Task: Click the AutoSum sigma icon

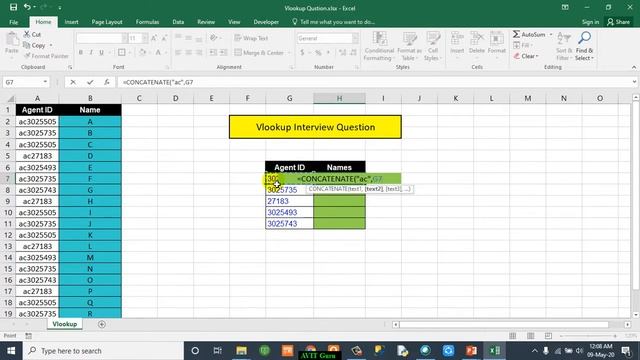Action: 516,34
